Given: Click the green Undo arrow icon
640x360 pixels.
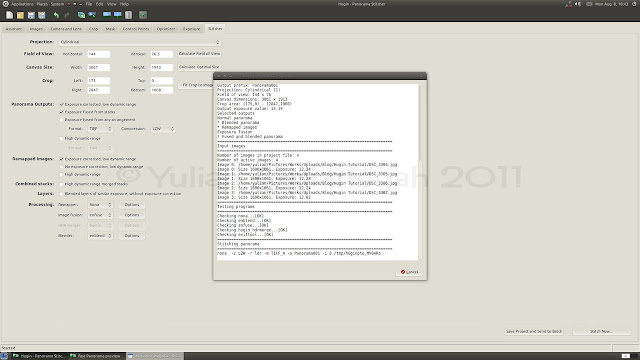Looking at the screenshot, I should 56,15.
